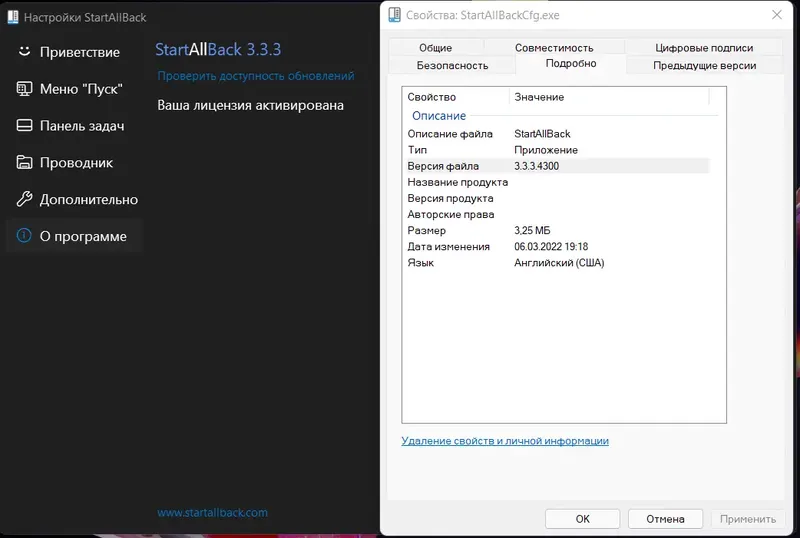Click the folder icon beside Проводник

(24, 162)
